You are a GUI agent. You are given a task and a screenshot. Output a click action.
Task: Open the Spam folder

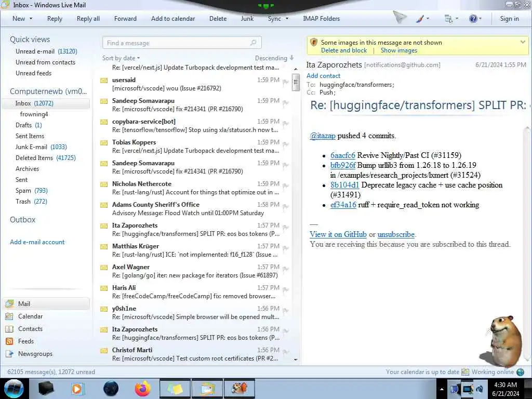tap(31, 191)
